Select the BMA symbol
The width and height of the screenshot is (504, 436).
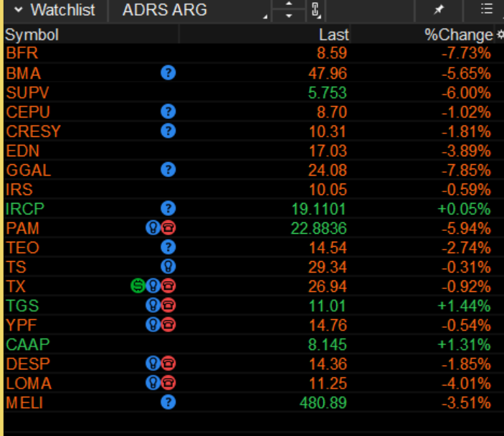coord(24,73)
